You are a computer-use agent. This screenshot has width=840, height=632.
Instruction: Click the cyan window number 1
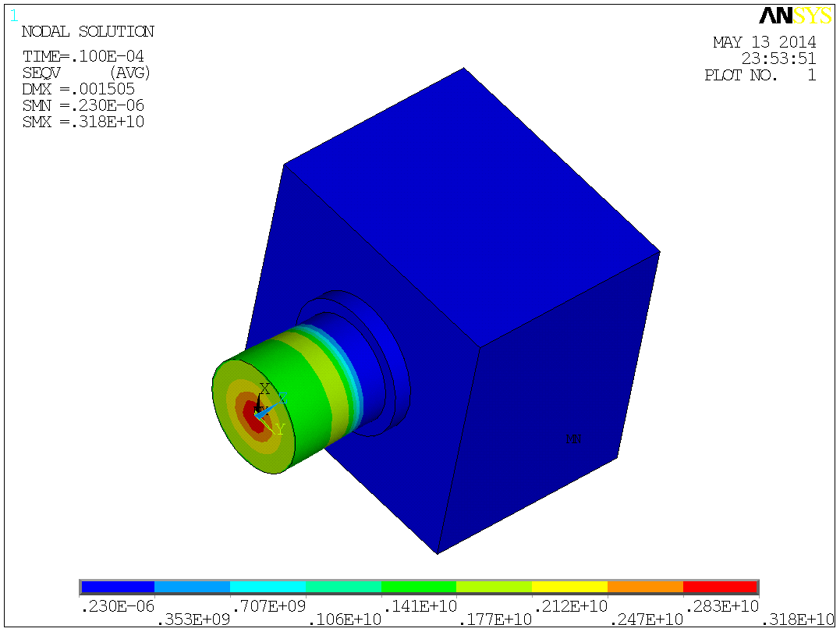coord(13,16)
